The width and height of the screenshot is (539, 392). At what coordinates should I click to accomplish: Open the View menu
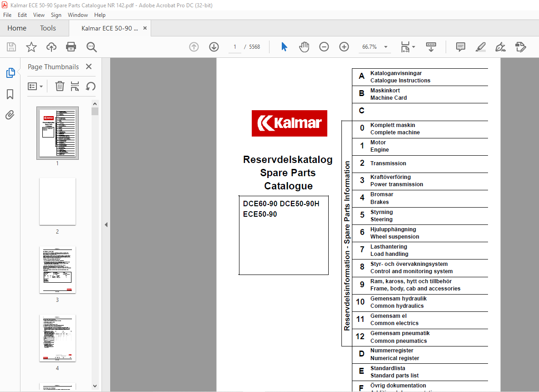(x=39, y=15)
